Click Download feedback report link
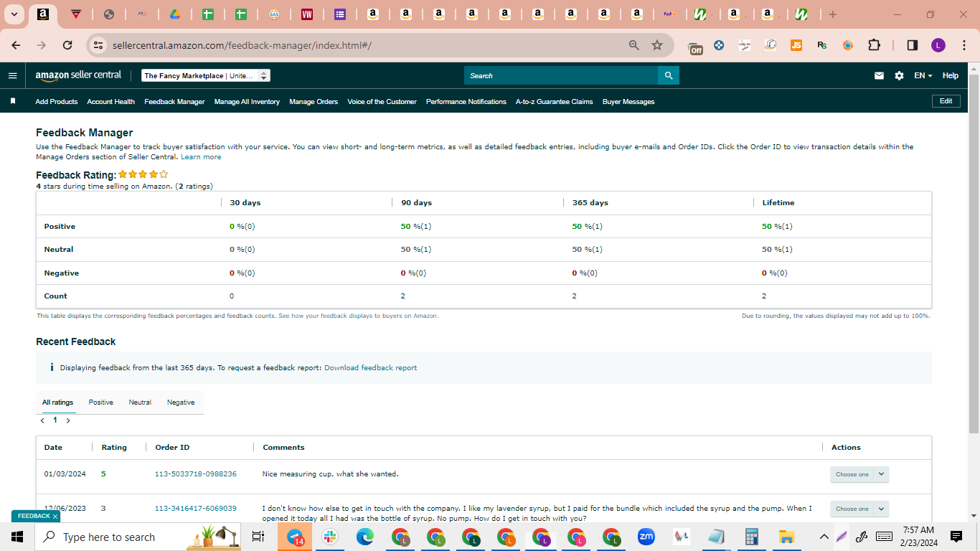The image size is (980, 551). 370,368
